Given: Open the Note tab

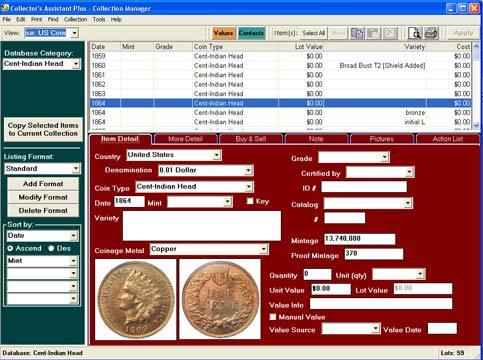Looking at the screenshot, I should [x=316, y=139].
